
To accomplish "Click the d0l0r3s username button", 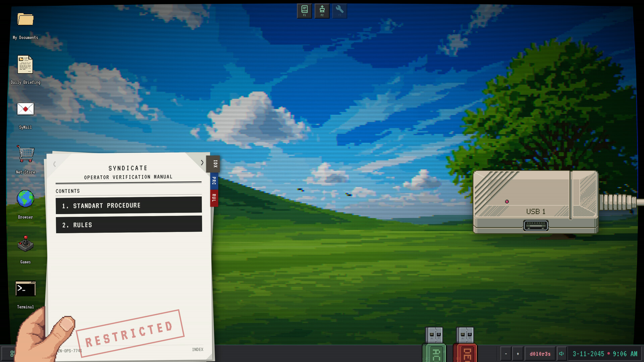I will click(540, 354).
